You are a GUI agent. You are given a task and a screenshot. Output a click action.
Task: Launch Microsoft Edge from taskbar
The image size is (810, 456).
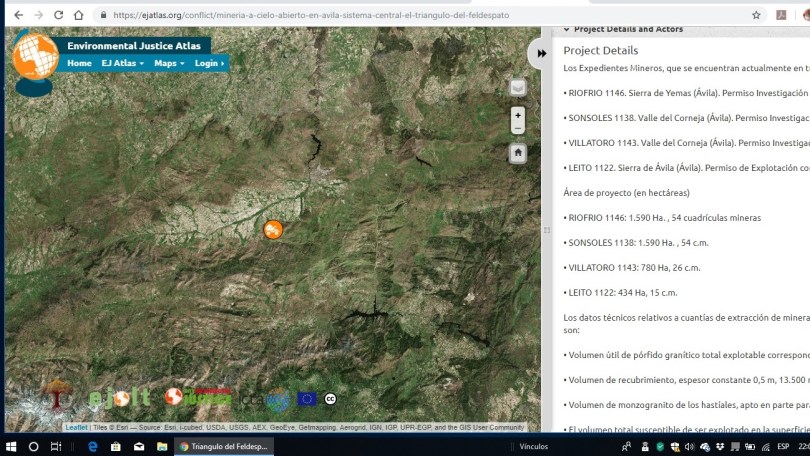93,446
